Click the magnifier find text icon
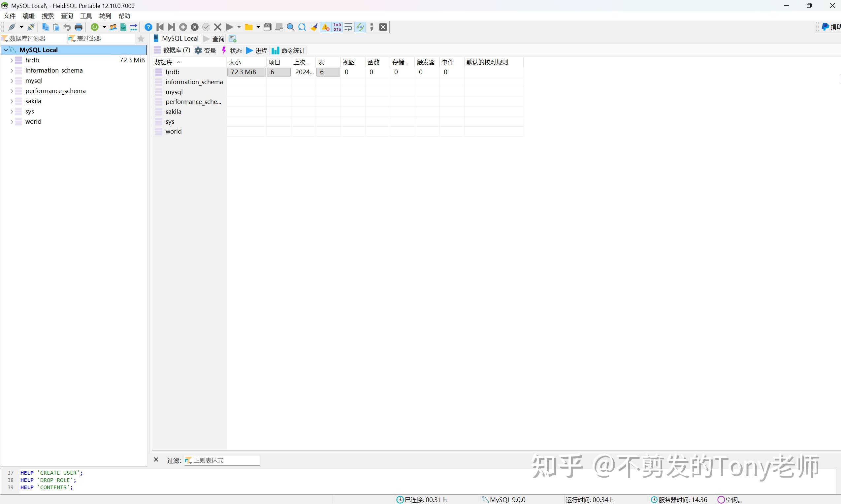 click(290, 27)
